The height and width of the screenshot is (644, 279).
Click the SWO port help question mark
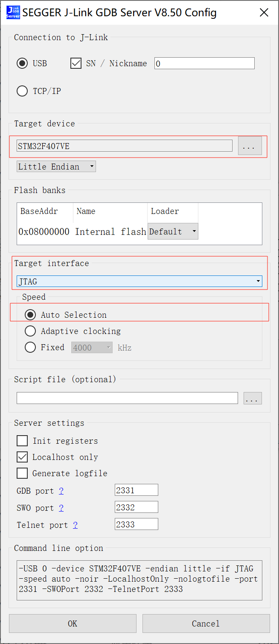tap(61, 508)
